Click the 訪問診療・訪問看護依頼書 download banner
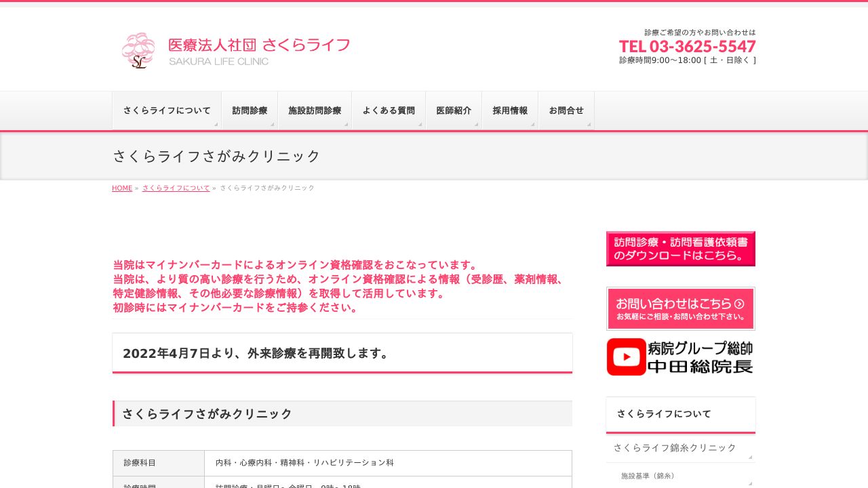 (x=680, y=249)
